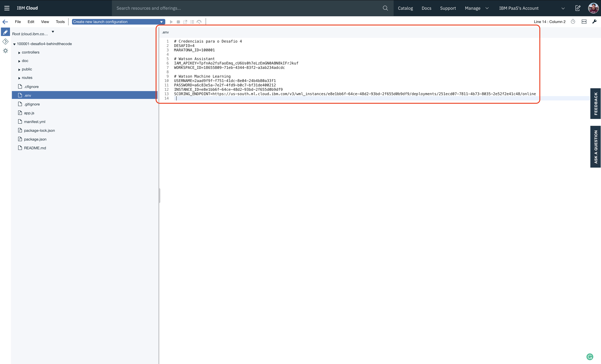Open the logs list icon in toolbar
The height and width of the screenshot is (364, 601).
point(192,22)
